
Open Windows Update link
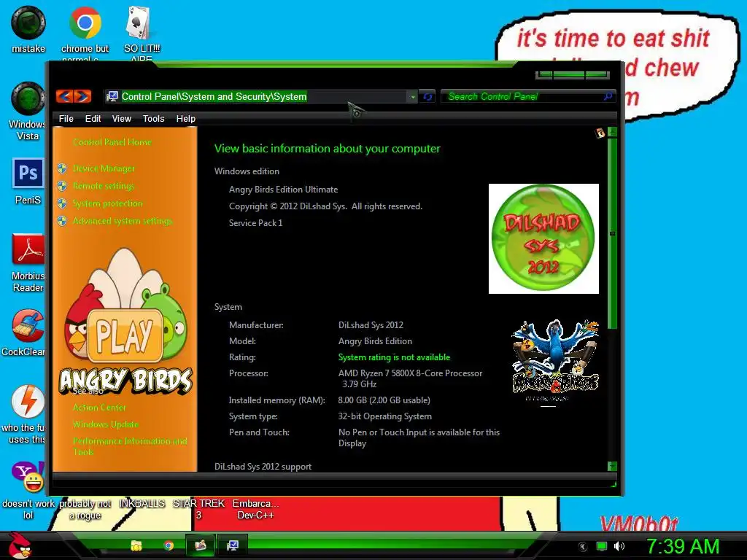click(105, 424)
